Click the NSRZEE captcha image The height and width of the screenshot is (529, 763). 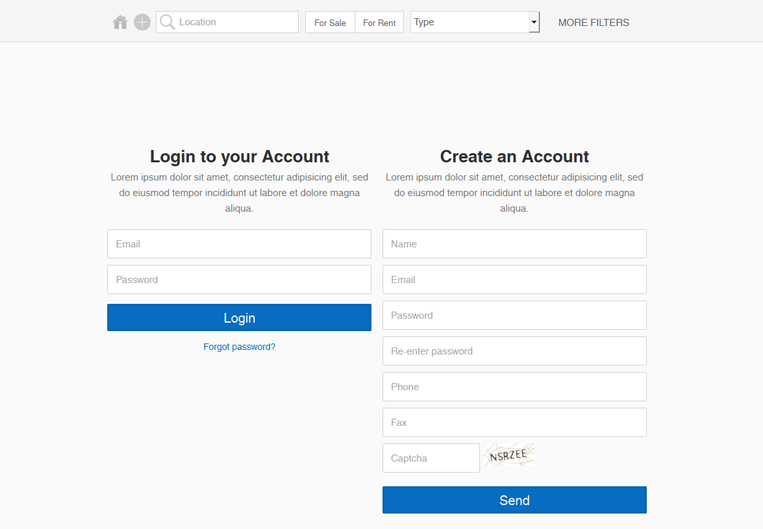click(509, 456)
